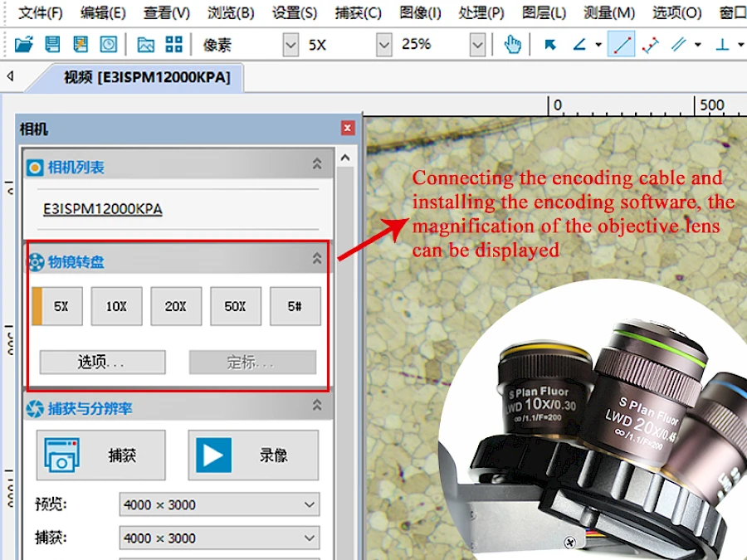Click the 选项... button
The width and height of the screenshot is (747, 560).
pos(102,363)
